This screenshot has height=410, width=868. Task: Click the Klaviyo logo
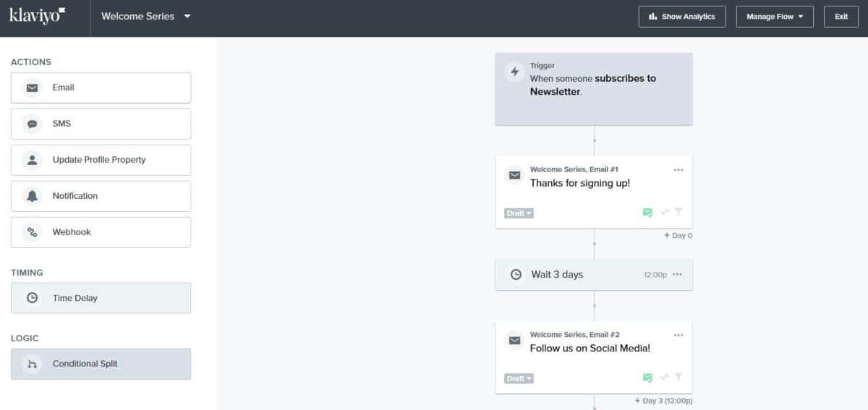pyautogui.click(x=38, y=15)
